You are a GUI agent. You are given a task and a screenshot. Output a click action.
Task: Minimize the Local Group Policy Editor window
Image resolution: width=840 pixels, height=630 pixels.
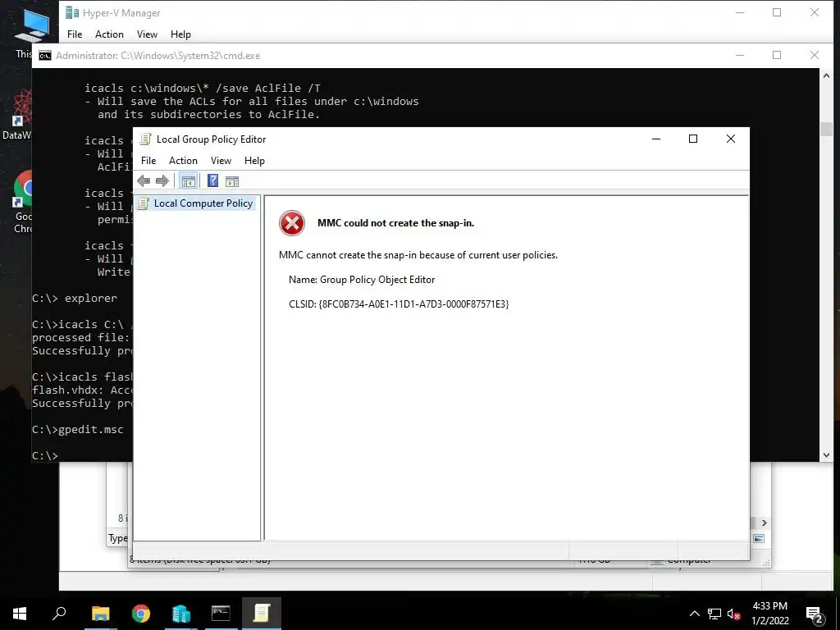click(655, 139)
